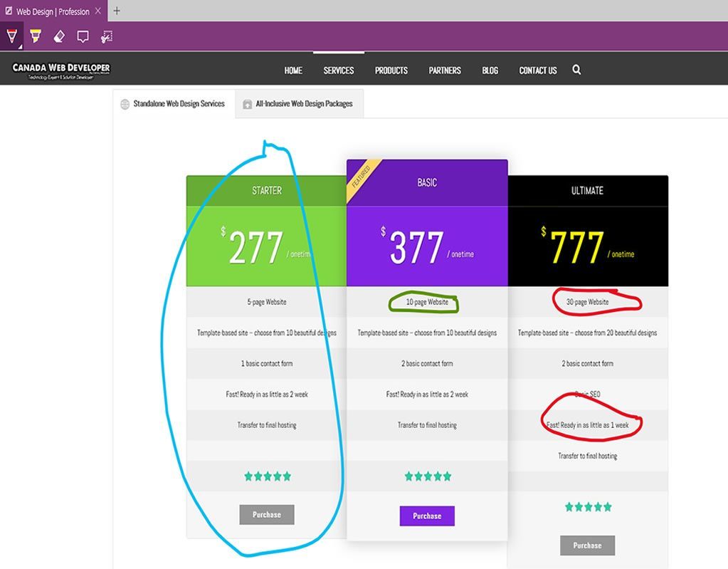The image size is (728, 569).
Task: Click the five-star rating on Basic plan
Action: coord(428,476)
